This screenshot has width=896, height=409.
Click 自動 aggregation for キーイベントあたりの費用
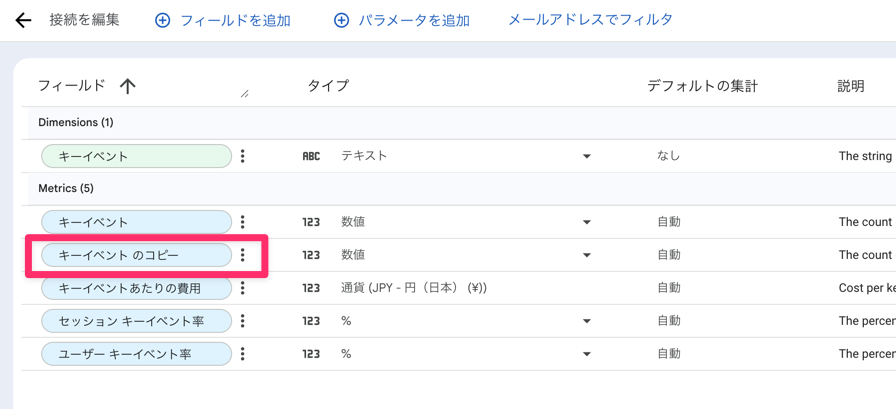[669, 288]
